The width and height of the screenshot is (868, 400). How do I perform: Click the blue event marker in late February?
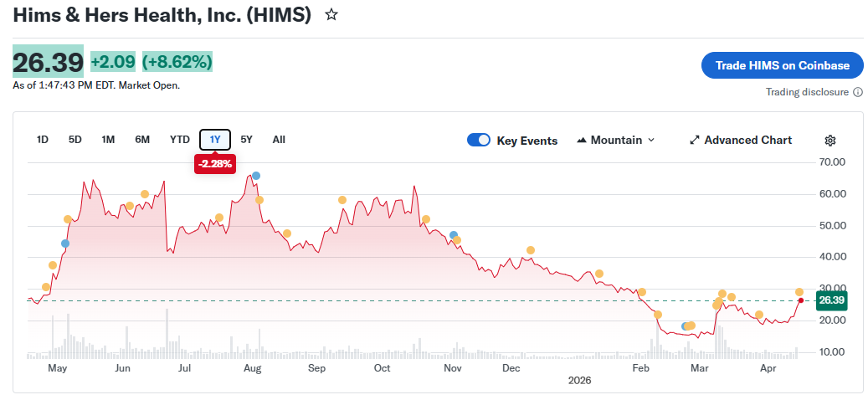[x=686, y=326]
